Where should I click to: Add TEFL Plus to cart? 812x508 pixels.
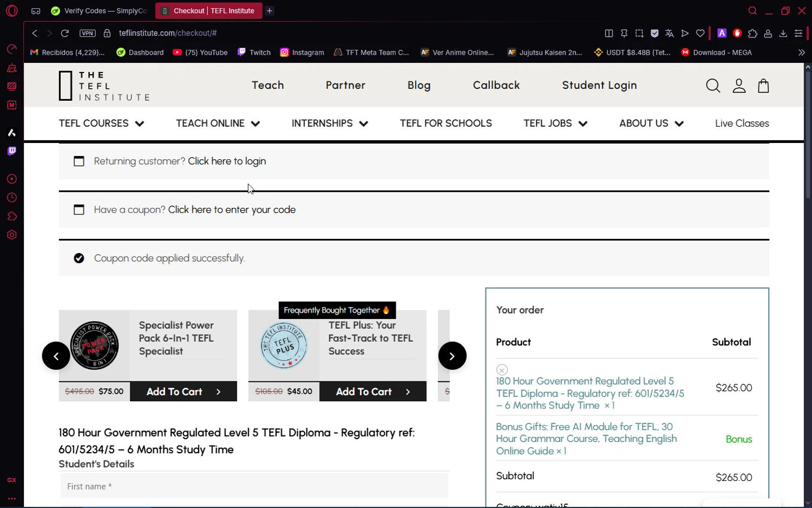[373, 392]
